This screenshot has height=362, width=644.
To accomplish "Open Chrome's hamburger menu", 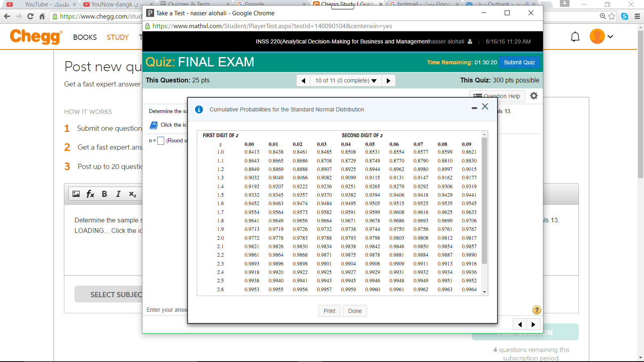I will (x=636, y=16).
